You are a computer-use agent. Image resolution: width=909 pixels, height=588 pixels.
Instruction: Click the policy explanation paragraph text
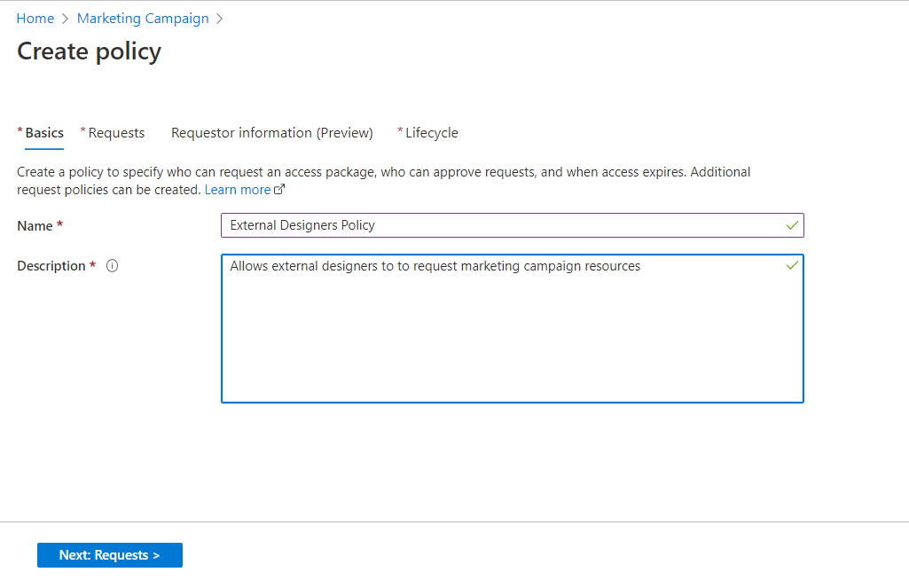383,181
